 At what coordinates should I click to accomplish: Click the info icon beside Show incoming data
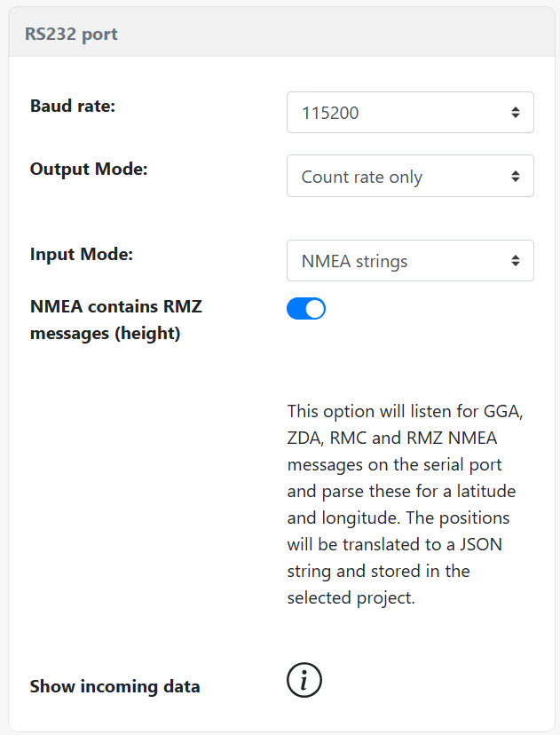click(304, 681)
